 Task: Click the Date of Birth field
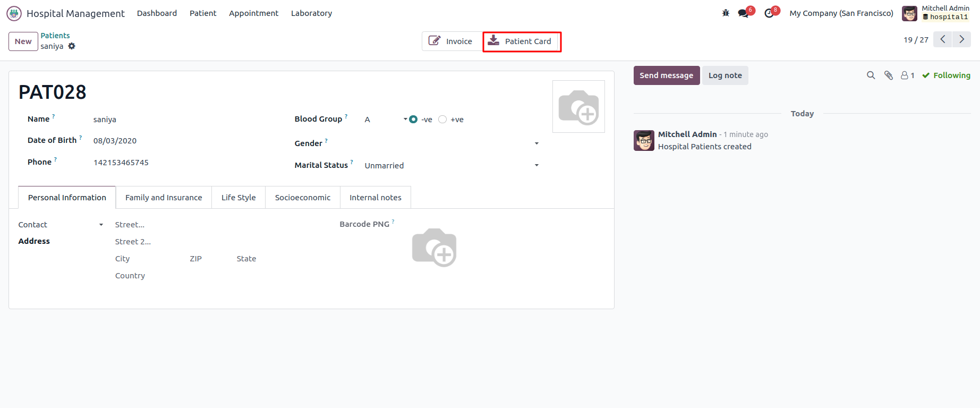[115, 141]
